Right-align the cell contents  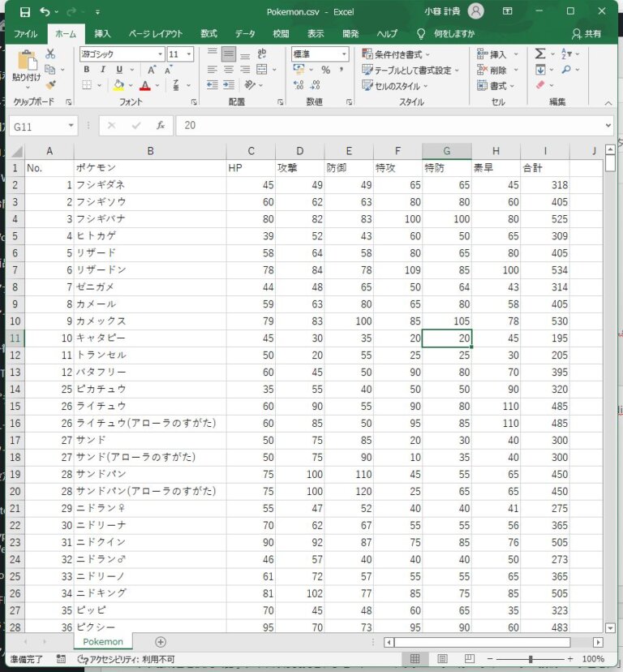tap(245, 70)
